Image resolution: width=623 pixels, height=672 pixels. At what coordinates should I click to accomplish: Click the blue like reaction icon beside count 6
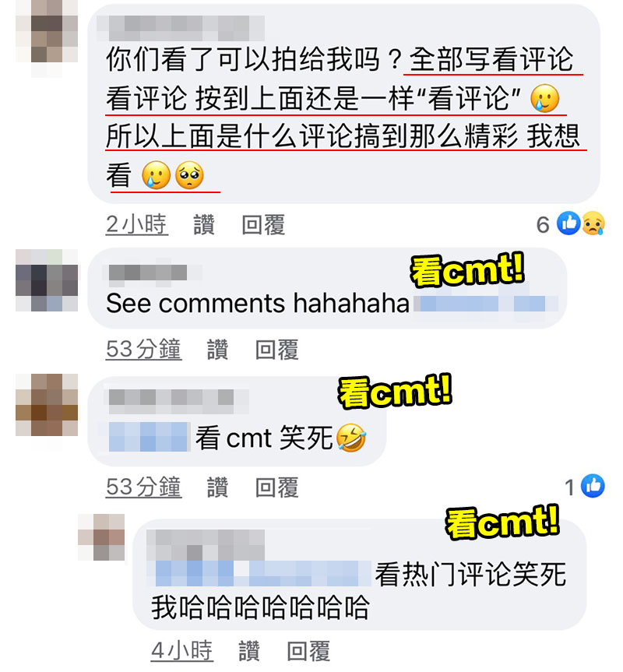[x=568, y=223]
